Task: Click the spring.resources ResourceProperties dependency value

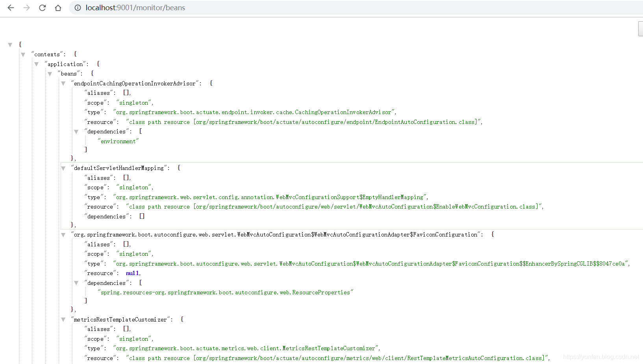Action: click(x=225, y=292)
